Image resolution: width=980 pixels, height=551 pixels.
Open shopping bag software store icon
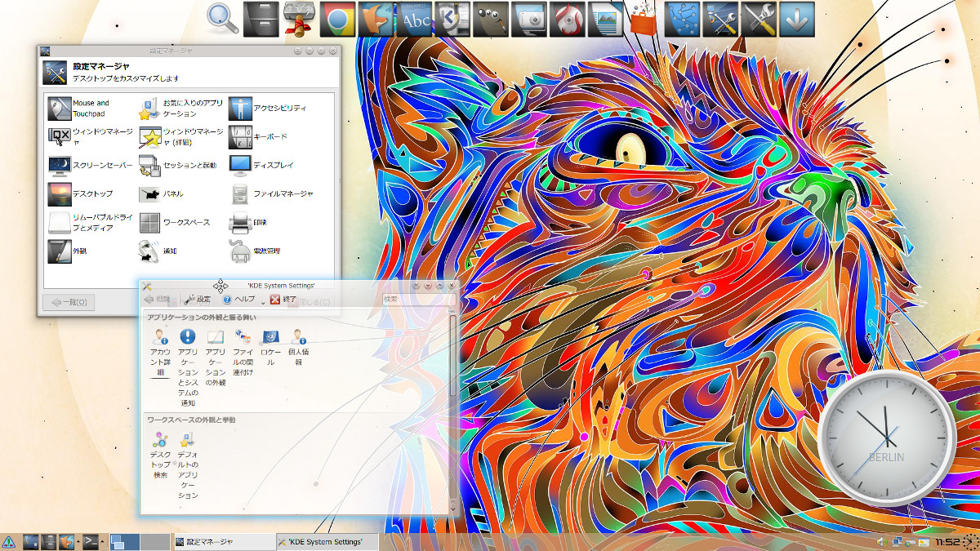(x=644, y=18)
